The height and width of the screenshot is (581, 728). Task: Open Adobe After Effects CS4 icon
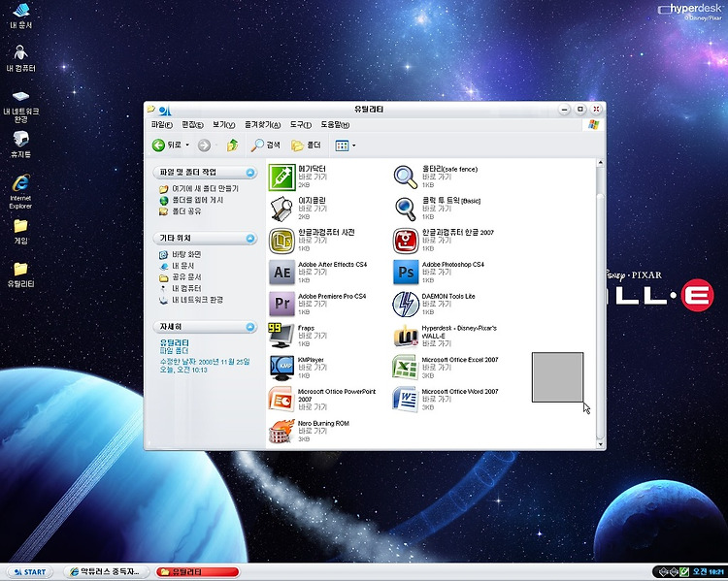(x=281, y=272)
